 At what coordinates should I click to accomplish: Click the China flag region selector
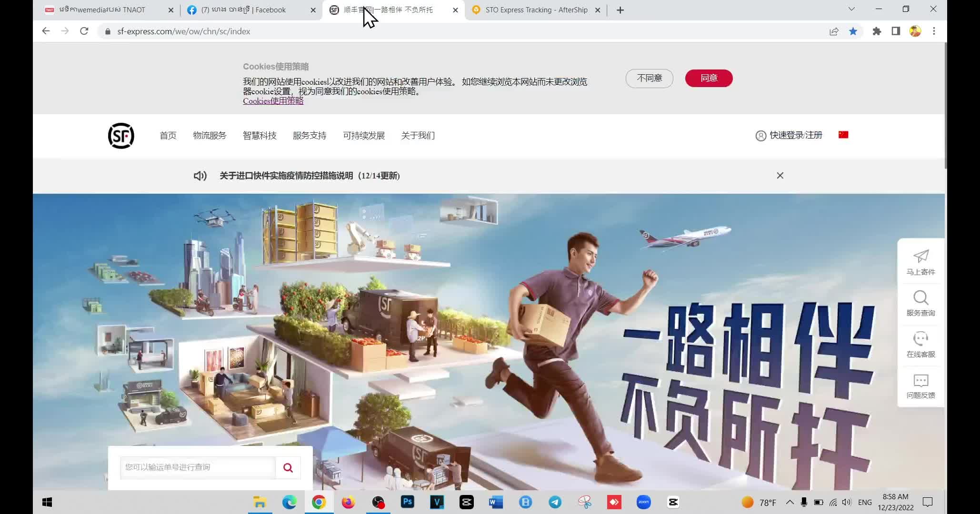[x=843, y=135]
